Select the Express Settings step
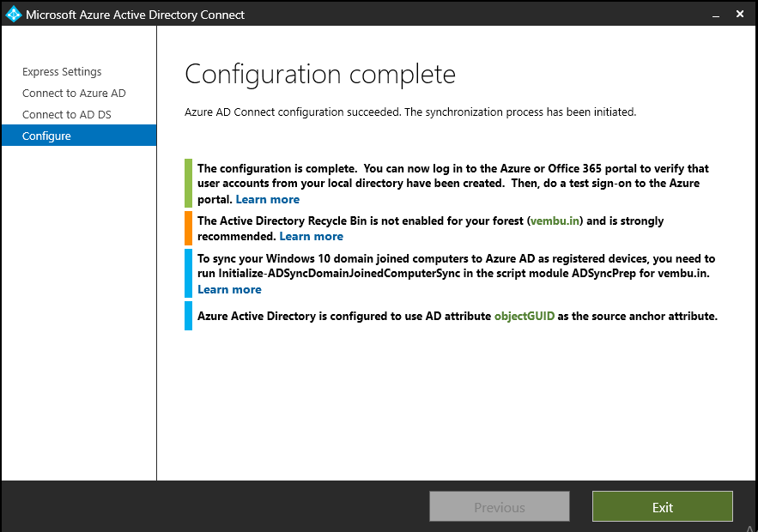Image resolution: width=758 pixels, height=532 pixels. pyautogui.click(x=62, y=72)
